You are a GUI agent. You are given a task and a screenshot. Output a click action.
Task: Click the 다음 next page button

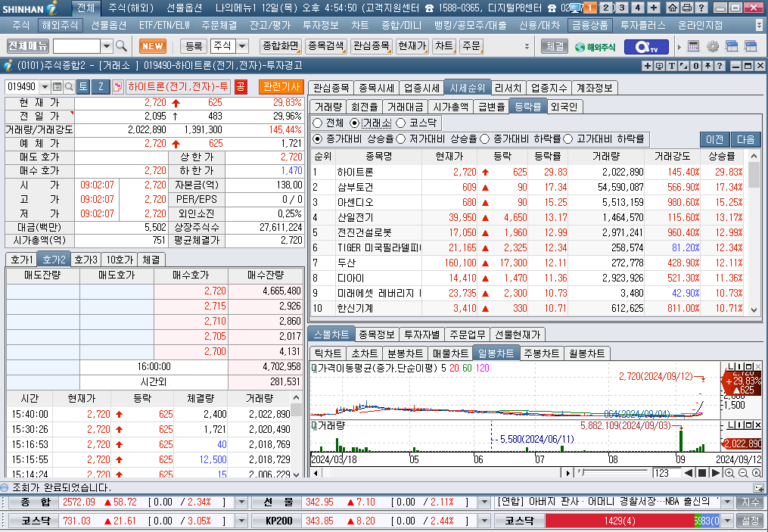(x=745, y=139)
